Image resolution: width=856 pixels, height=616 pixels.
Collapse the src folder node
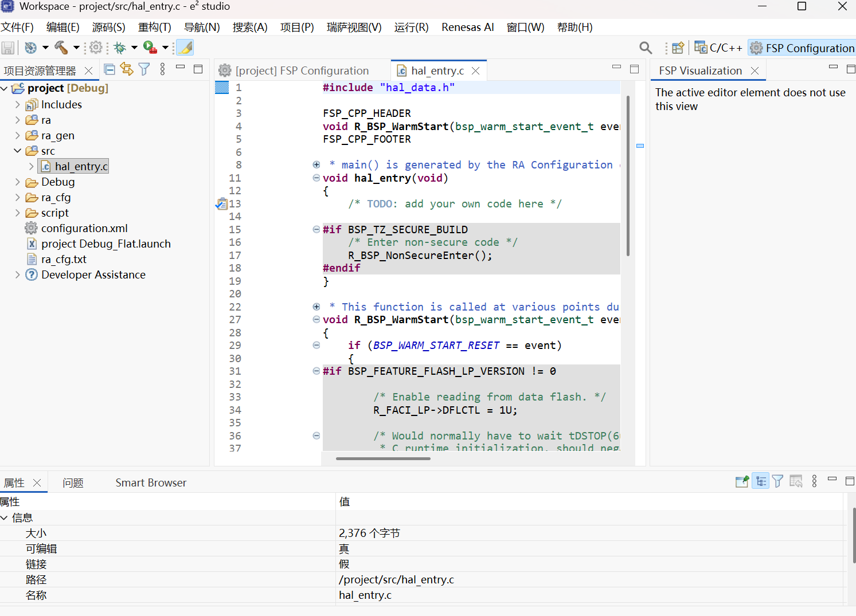pos(18,151)
